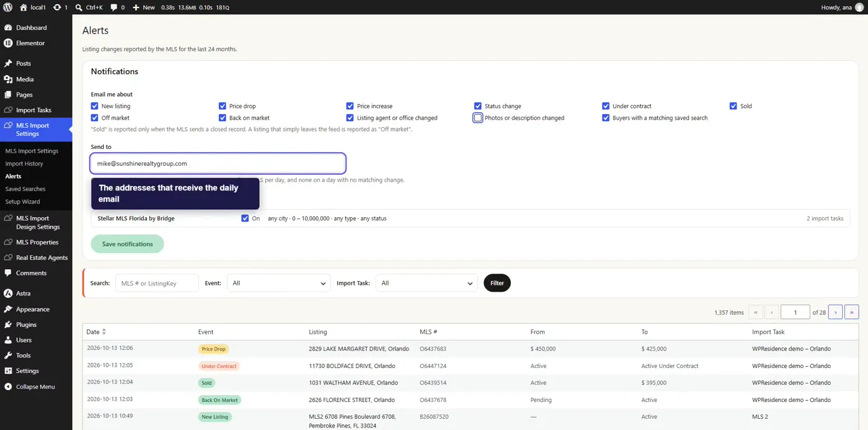868x430 pixels.
Task: Click the Under Contract event badge
Action: click(219, 366)
